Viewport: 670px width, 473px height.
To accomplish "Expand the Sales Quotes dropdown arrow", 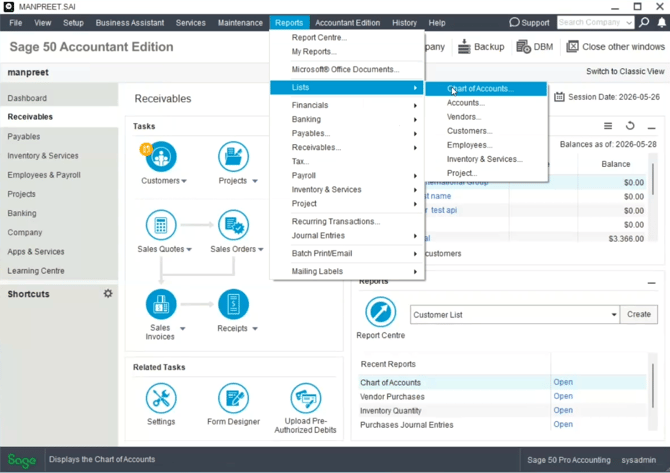I will pyautogui.click(x=189, y=250).
